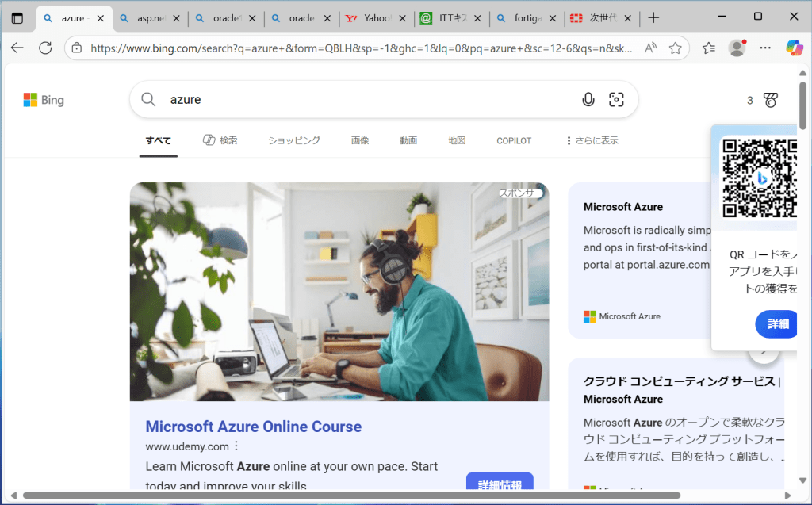Viewport: 812px width, 505px height.
Task: Expand the さらに表示 more options menu
Action: click(592, 140)
